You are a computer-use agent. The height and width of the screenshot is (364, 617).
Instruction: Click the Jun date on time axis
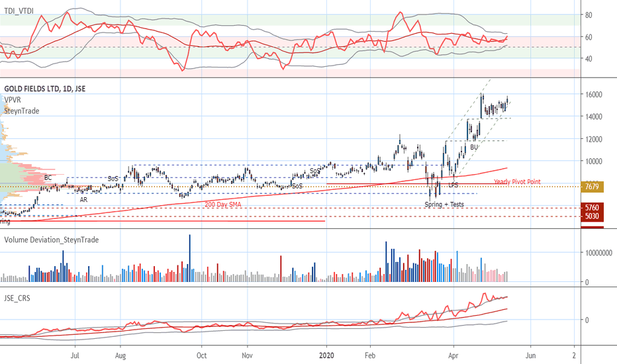530,355
